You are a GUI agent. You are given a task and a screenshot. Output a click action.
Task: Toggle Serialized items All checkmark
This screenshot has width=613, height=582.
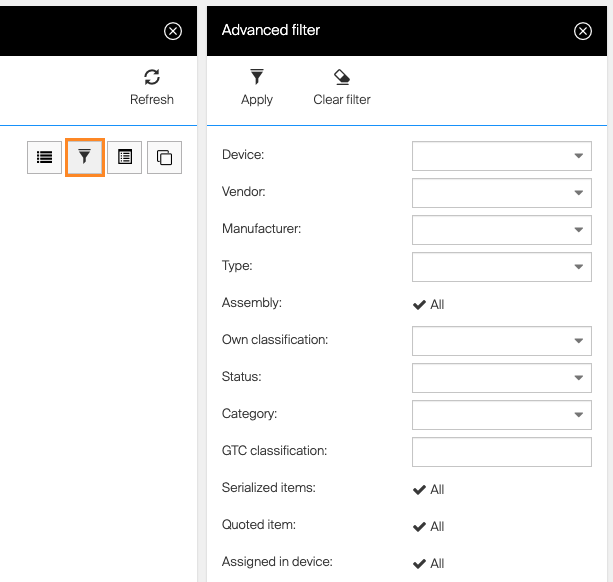(420, 489)
